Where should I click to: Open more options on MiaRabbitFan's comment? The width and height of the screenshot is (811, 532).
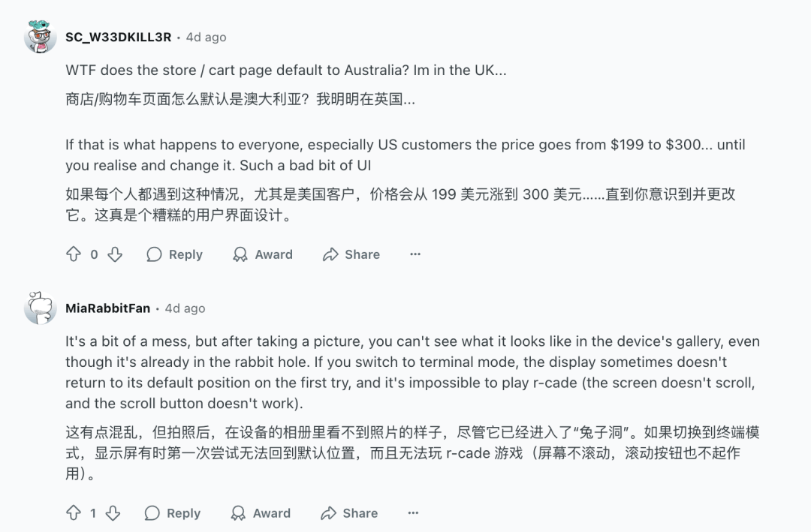point(413,513)
